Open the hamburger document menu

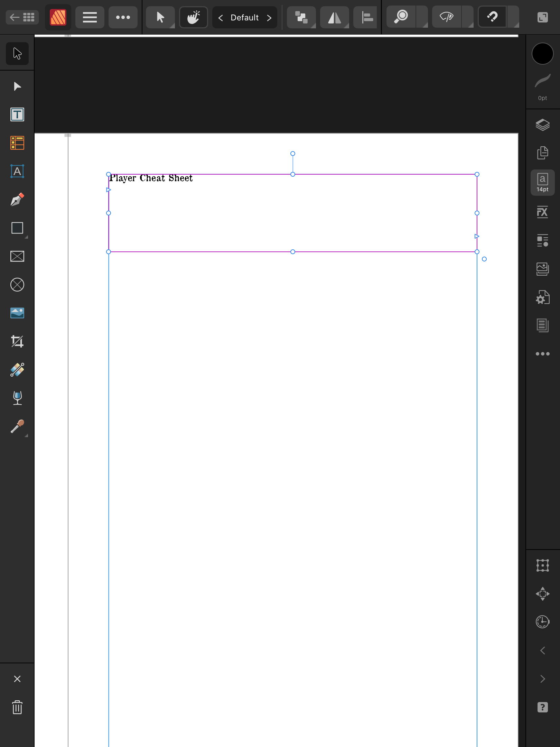(x=90, y=17)
